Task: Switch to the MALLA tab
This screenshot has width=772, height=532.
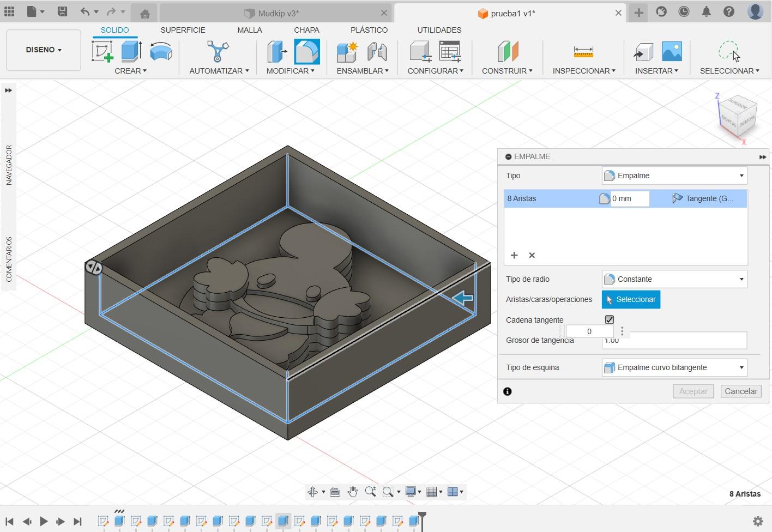Action: pyautogui.click(x=250, y=30)
